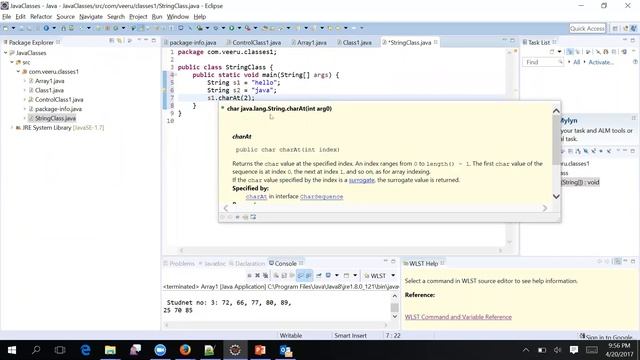Click the Open Perspective icon near Quick Access

(x=615, y=28)
